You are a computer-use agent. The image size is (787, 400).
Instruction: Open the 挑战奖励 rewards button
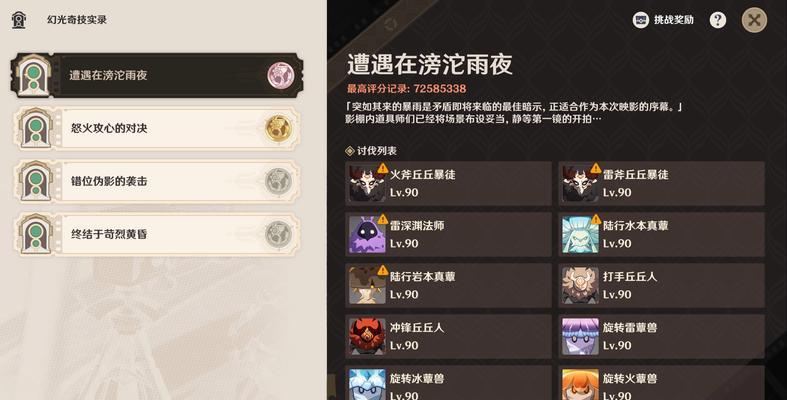pos(663,20)
